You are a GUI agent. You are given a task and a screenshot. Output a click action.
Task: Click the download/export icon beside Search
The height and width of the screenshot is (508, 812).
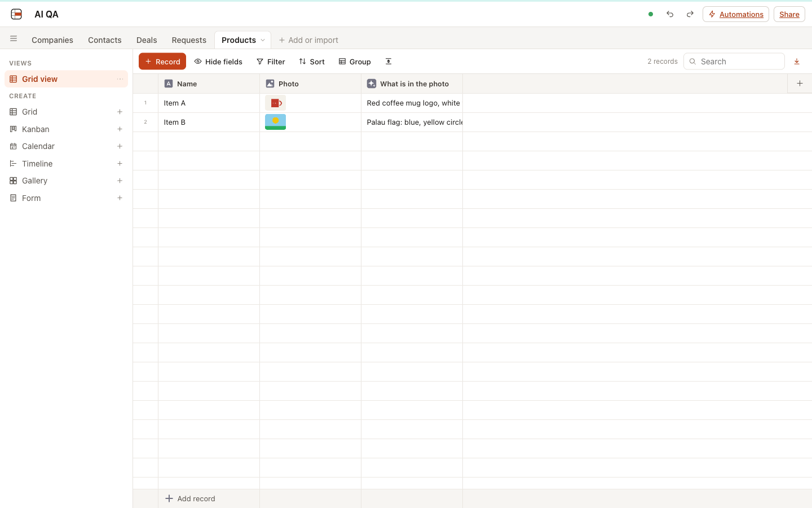point(797,62)
